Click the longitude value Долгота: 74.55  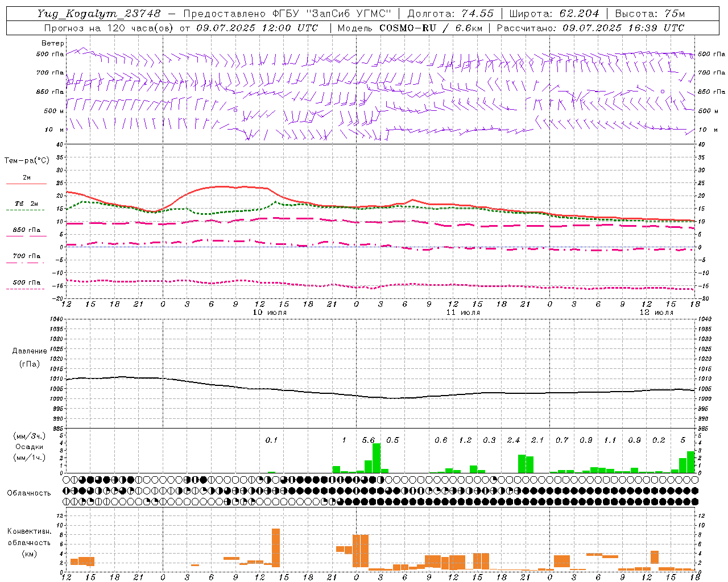pos(451,14)
